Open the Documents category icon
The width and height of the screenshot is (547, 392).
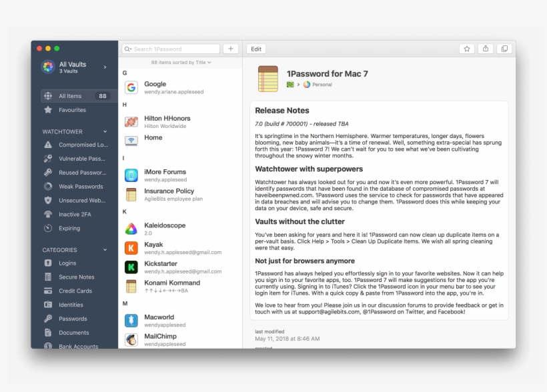point(48,333)
